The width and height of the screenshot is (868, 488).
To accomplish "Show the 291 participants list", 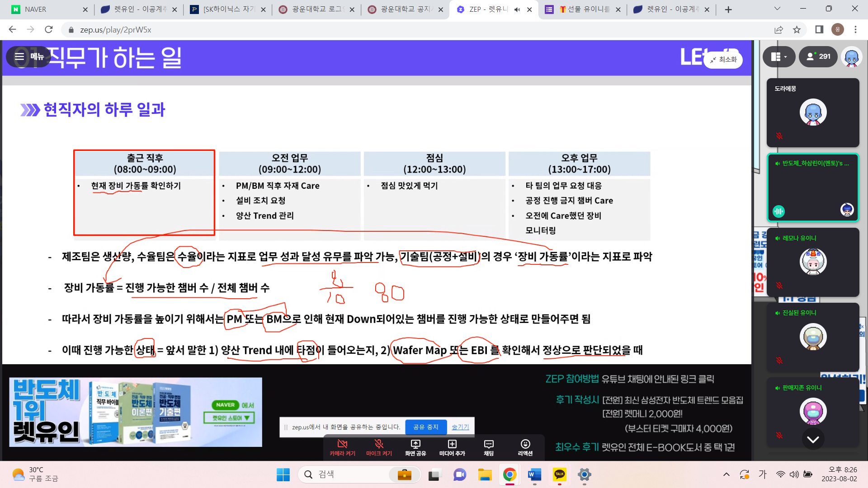I will 818,56.
